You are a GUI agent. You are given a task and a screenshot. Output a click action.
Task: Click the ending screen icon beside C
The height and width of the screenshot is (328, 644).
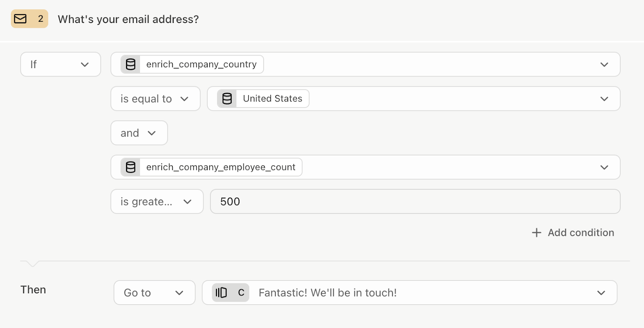[x=221, y=293]
